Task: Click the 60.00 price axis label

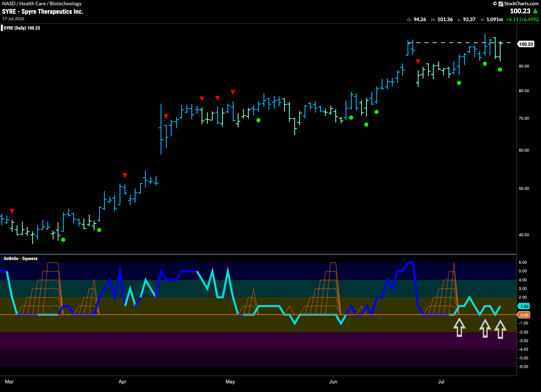Action: click(524, 150)
